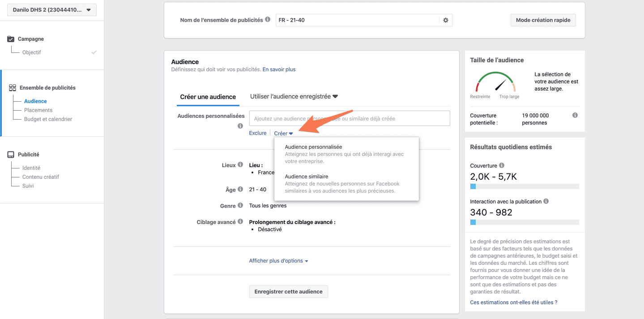Click the gear icon beside ad set name
This screenshot has height=319, width=644.
tap(445, 20)
